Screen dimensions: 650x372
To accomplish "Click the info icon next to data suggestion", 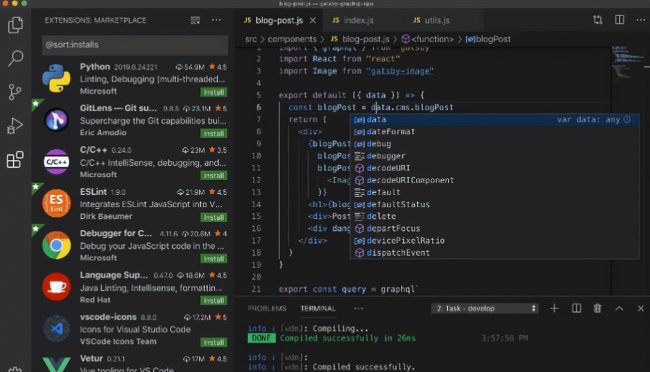I will pyautogui.click(x=627, y=119).
